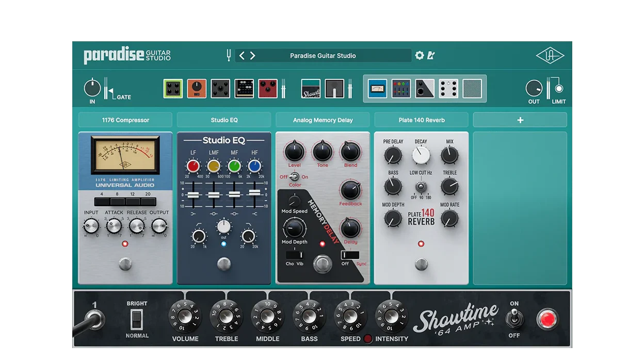Toggle the amp ON/OFF power switch
The image size is (644, 362).
pos(514,319)
